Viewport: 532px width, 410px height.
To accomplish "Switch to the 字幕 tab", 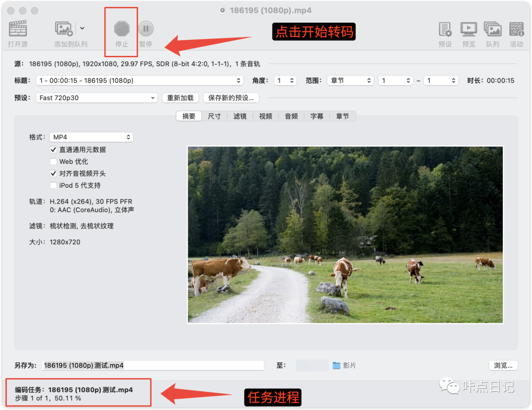I will pyautogui.click(x=317, y=116).
